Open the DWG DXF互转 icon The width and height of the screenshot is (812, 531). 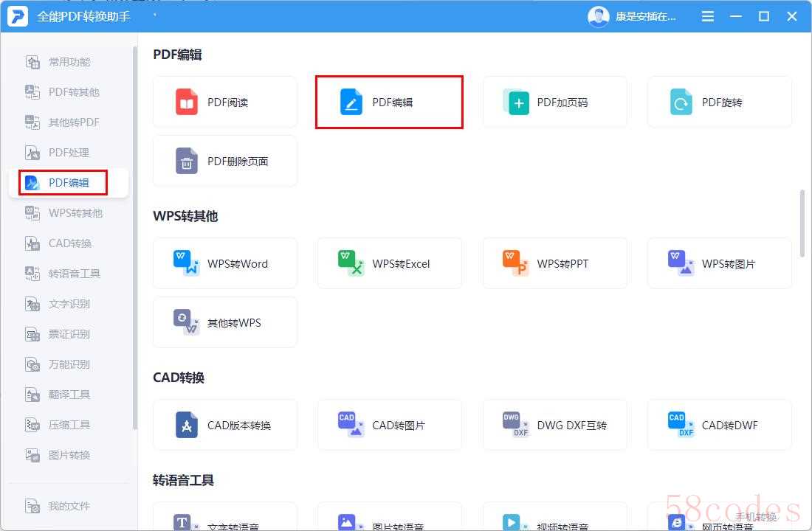tap(516, 424)
